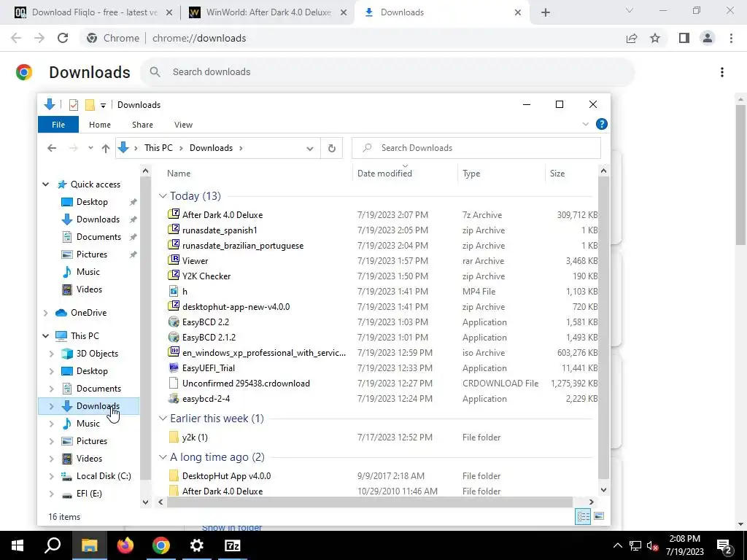Open Customize Quick Access Toolbar dropdown arrow
This screenshot has height=560, width=747.
point(103,105)
